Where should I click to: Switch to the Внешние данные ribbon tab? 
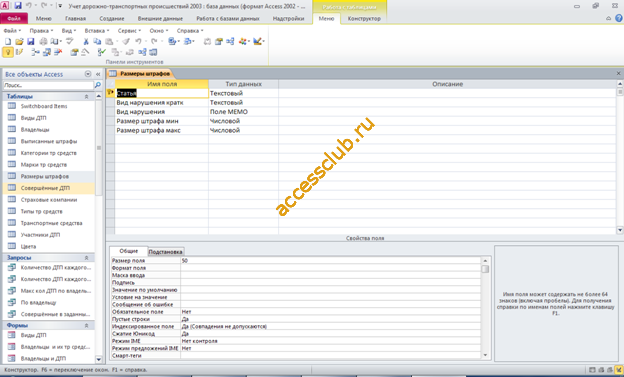click(160, 18)
